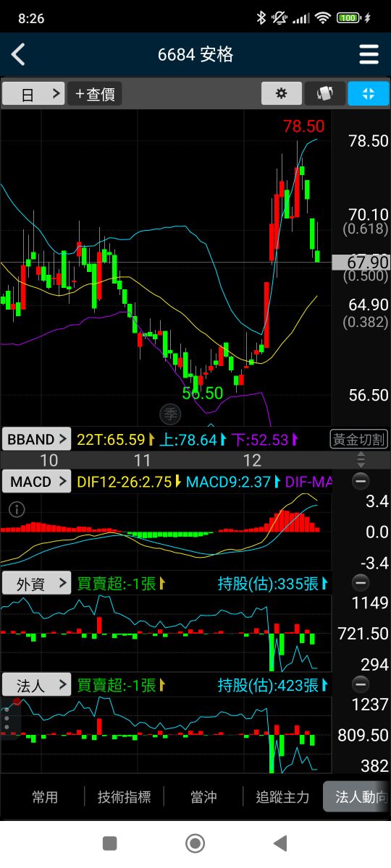This screenshot has width=391, height=868.
Task: Remove the 法人 panel minus icon
Action: click(x=360, y=684)
